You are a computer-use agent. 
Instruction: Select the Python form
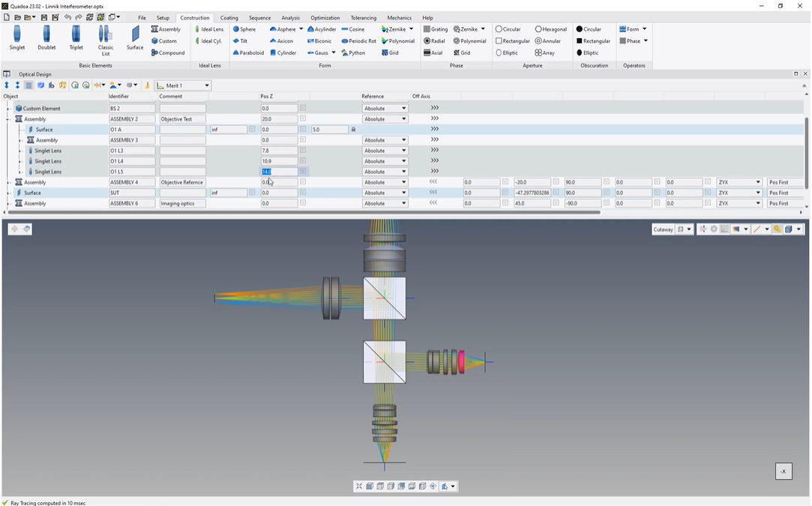coord(353,52)
